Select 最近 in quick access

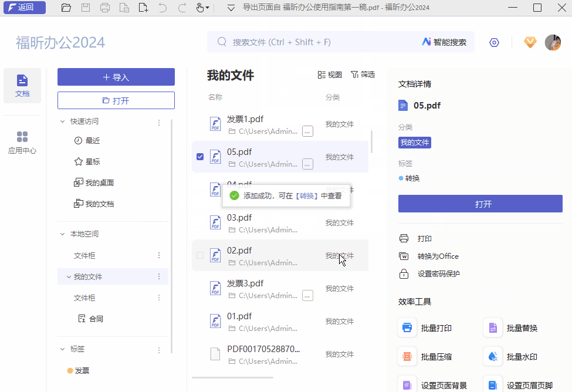87,140
